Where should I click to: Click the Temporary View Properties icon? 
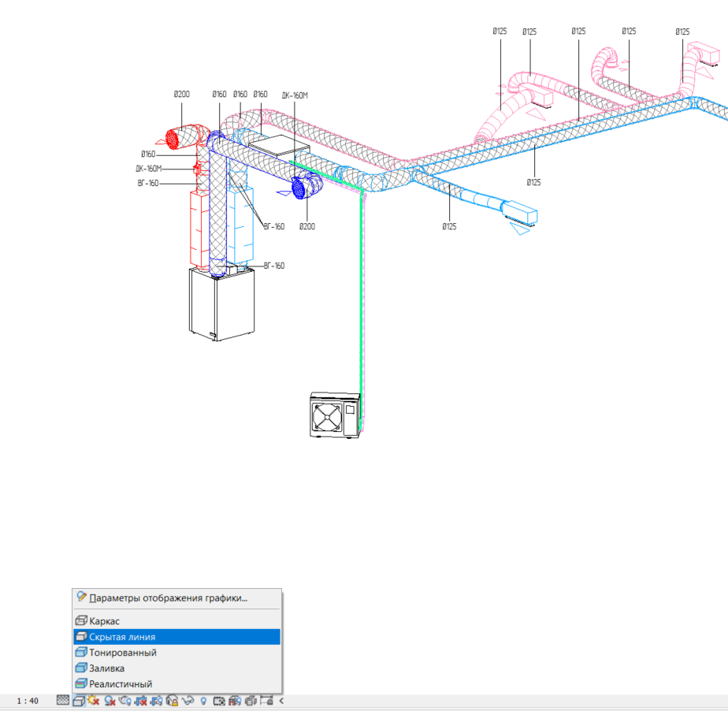click(x=217, y=701)
